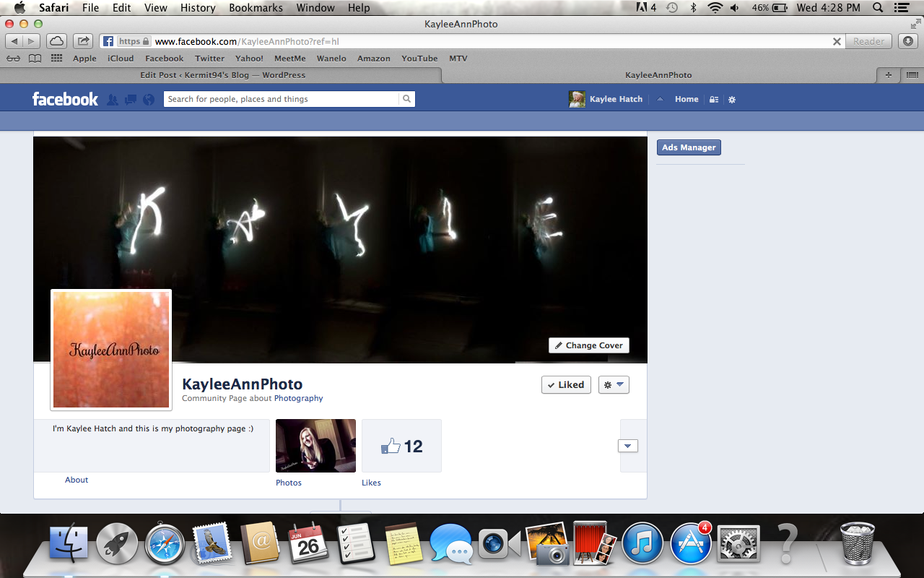Show Safari downloads button
The image size is (924, 578).
click(908, 41)
